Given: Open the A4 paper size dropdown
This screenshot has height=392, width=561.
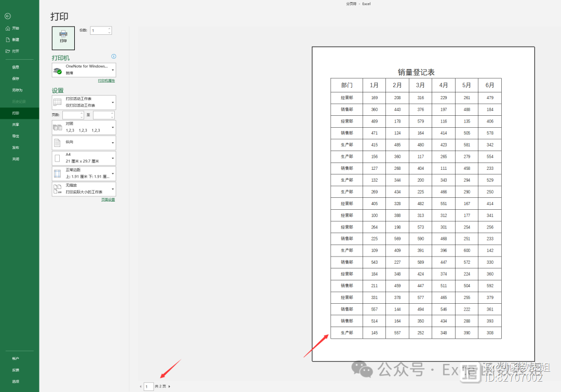Looking at the screenshot, I should coord(84,158).
